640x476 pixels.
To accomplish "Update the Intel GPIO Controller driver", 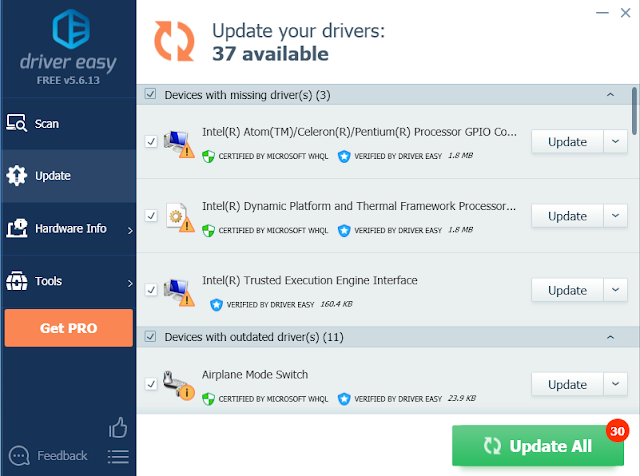I will point(567,141).
